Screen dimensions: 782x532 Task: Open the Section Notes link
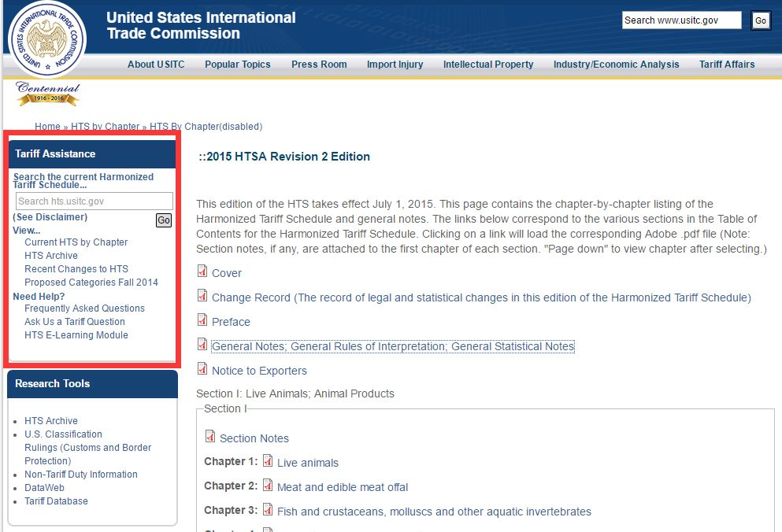[x=254, y=438]
